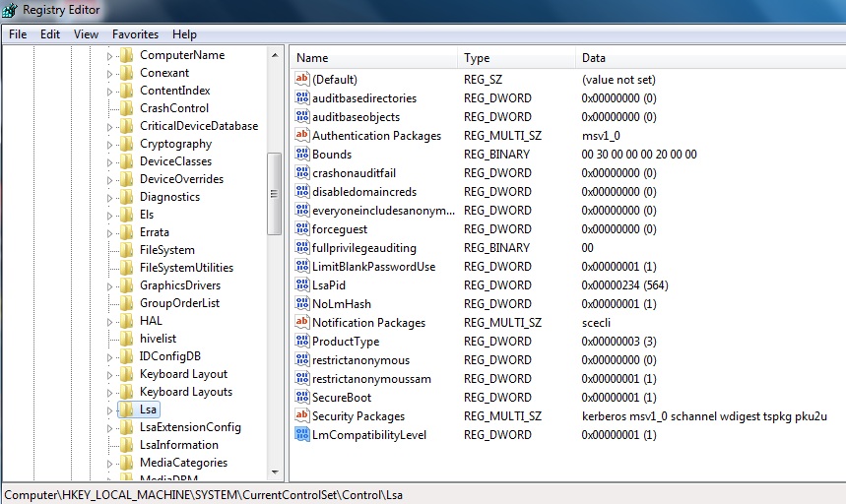Sort values by the Type column header
The image size is (846, 504).
coord(516,58)
